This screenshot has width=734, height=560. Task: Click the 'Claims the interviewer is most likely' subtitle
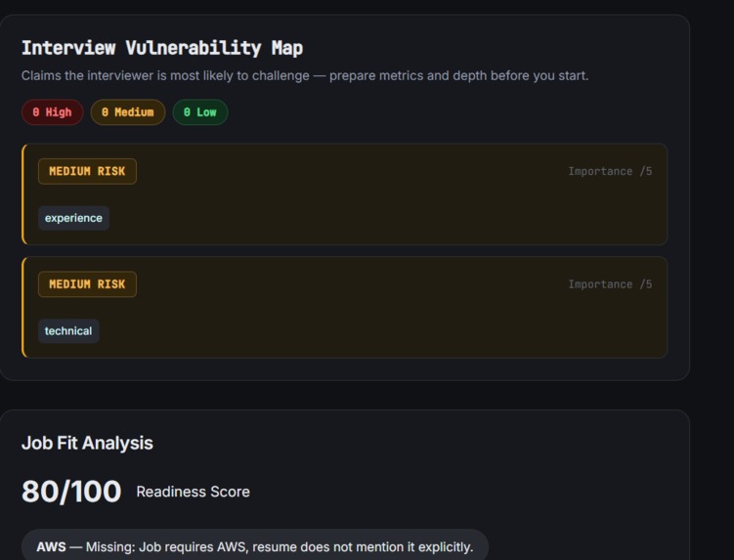coord(305,75)
